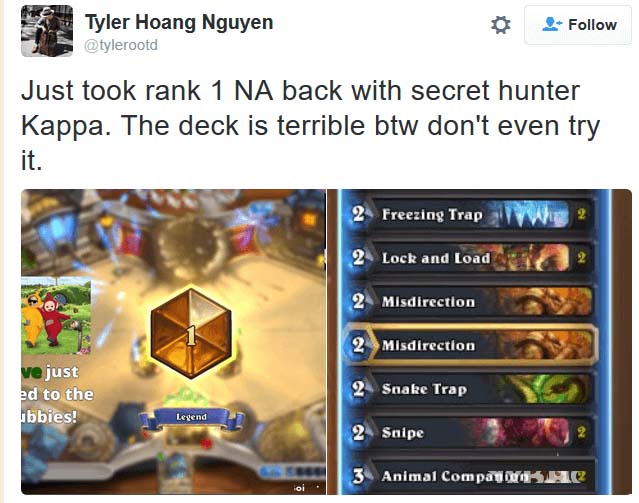Click the Animal Companion mana cost gem

coord(359,476)
